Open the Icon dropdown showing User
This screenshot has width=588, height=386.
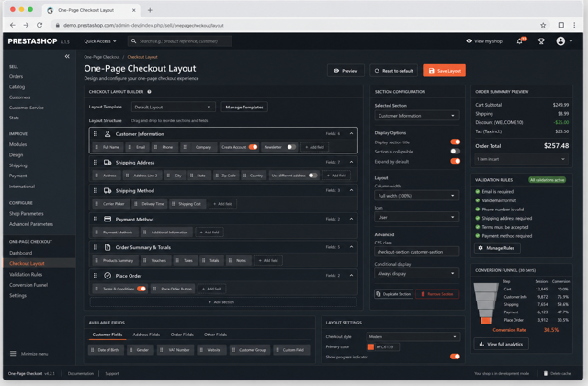[x=416, y=217]
